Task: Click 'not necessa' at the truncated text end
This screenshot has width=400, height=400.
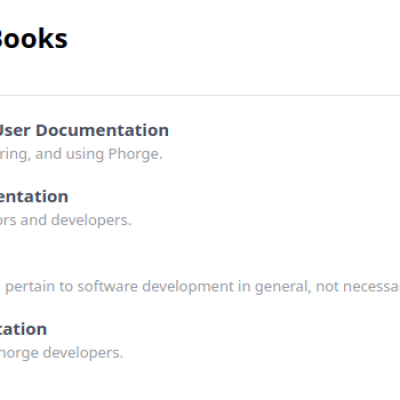Action: pyautogui.click(x=358, y=286)
